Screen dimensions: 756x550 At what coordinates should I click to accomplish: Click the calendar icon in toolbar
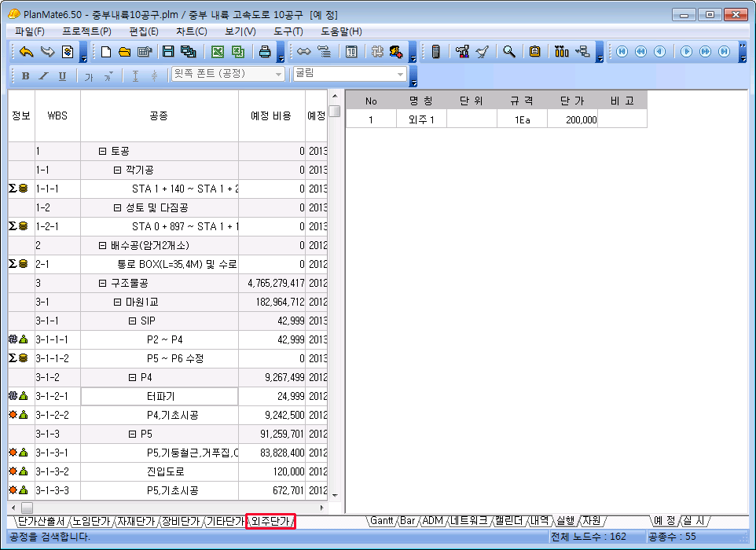(x=351, y=52)
